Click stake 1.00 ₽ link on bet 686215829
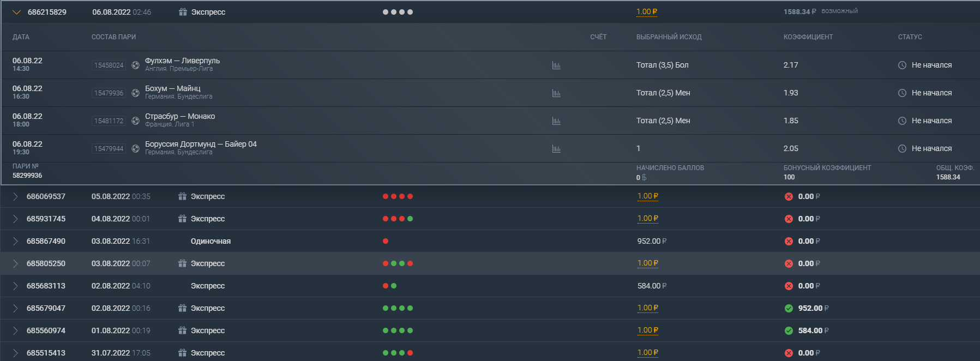980x361 pixels. coord(647,11)
